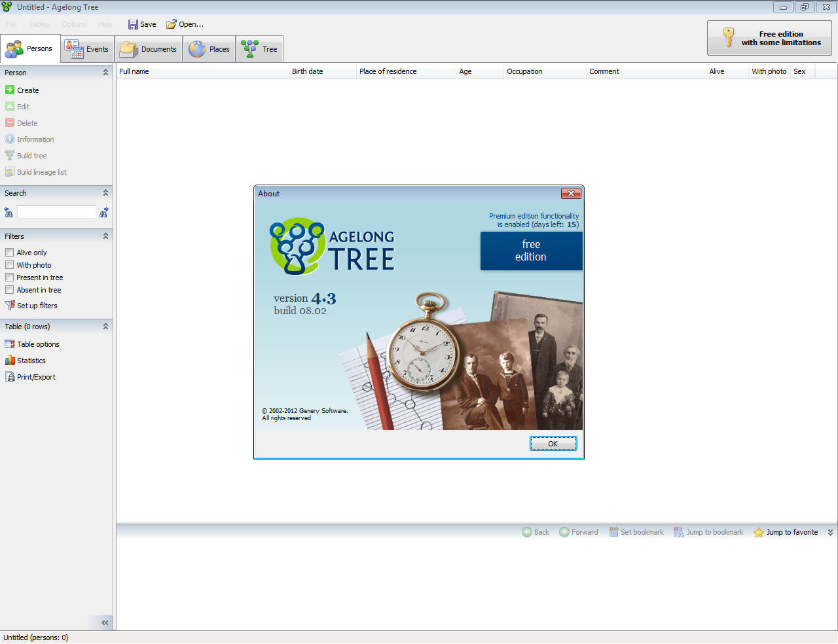Check the Absent in tree filter
838x644 pixels.
click(9, 289)
